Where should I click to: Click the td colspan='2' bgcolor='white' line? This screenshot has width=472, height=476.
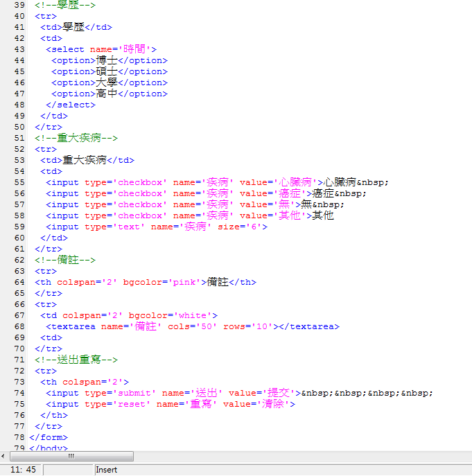pos(129,315)
